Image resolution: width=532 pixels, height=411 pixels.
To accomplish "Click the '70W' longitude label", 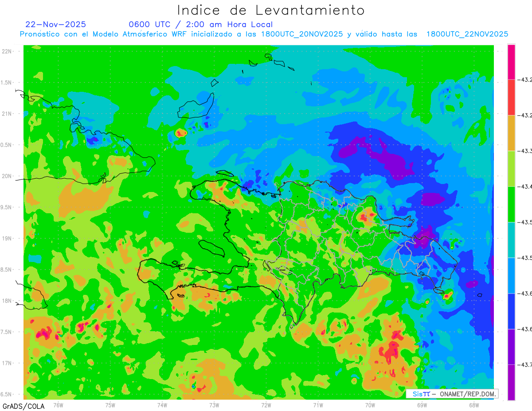I will [370, 405].
